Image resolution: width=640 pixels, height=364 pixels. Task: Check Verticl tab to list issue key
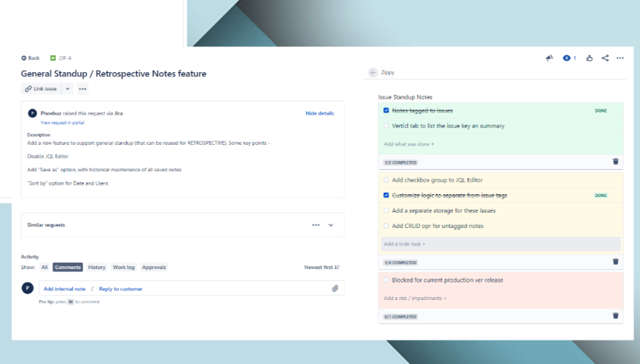click(386, 126)
